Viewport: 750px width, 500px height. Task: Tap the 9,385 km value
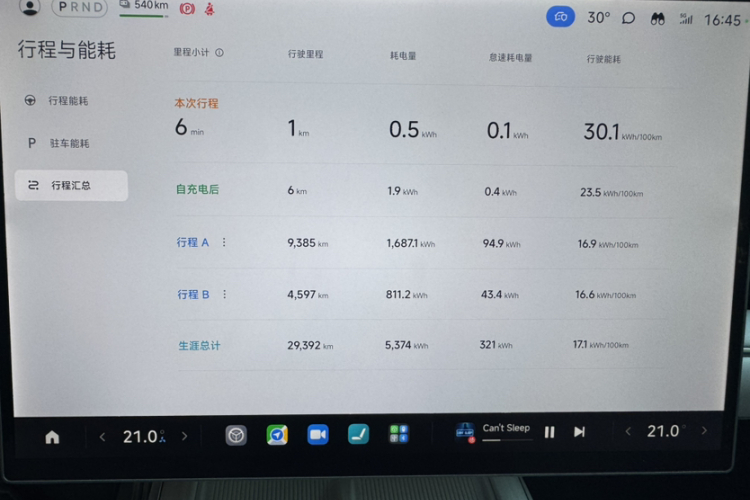(x=308, y=243)
